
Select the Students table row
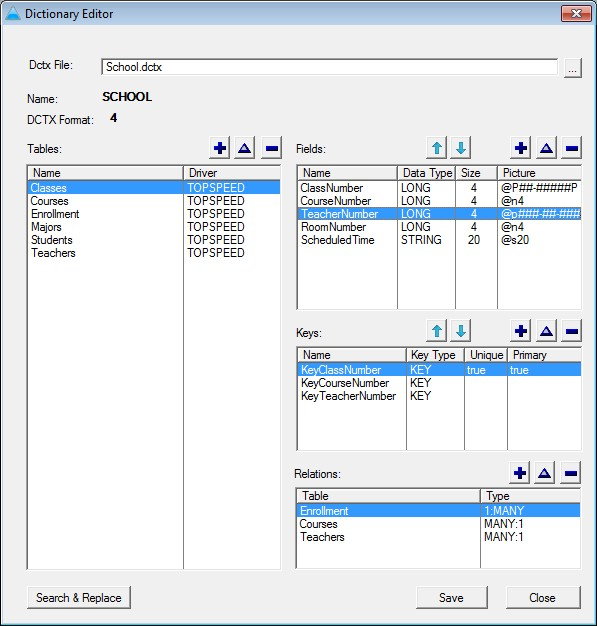click(x=154, y=240)
